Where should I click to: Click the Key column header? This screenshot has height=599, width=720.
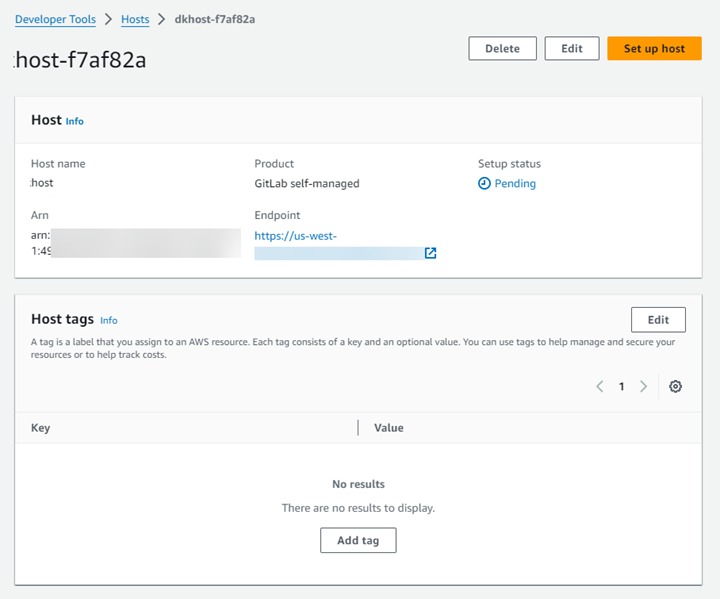41,428
